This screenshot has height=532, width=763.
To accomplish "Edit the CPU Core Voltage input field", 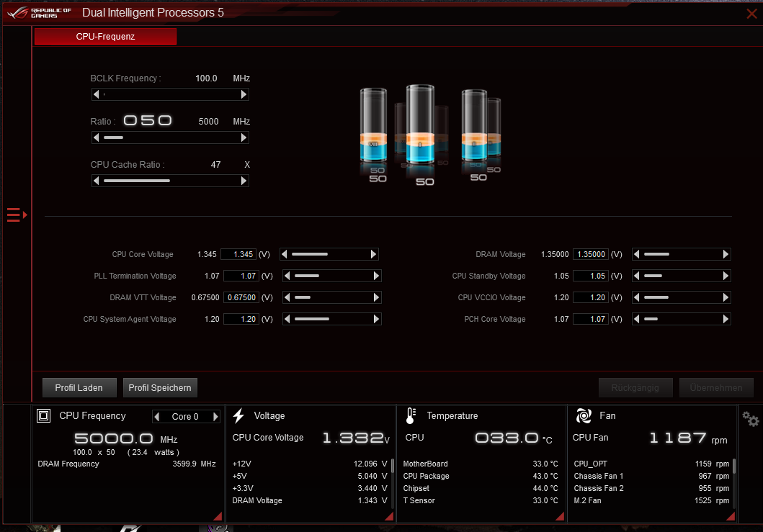I will pyautogui.click(x=238, y=254).
